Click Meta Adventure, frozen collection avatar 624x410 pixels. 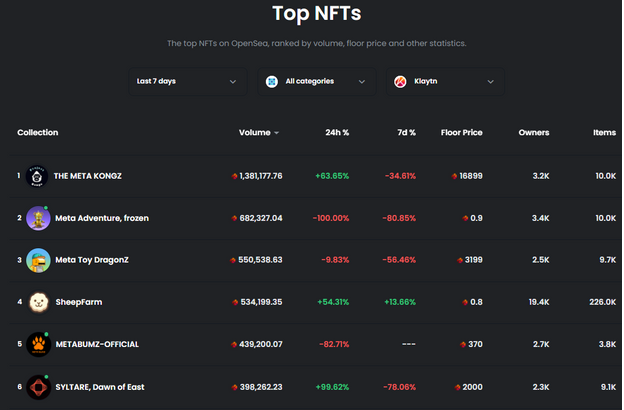coord(38,218)
